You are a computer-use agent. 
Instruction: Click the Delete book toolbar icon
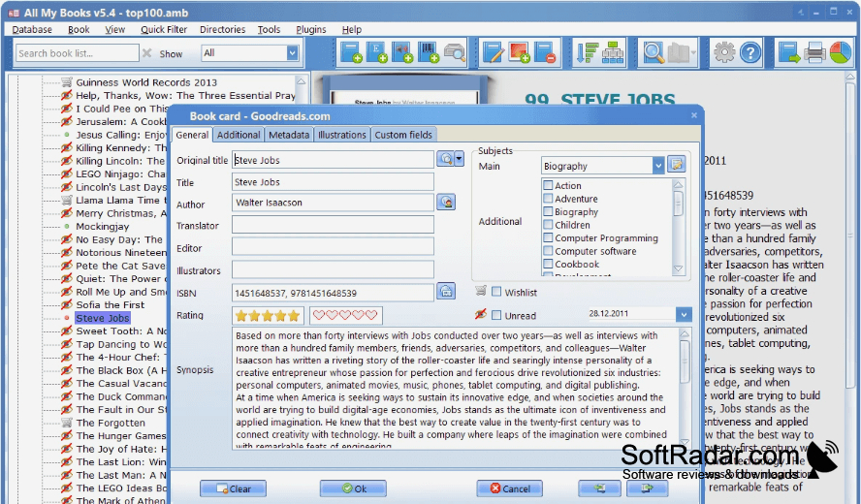pyautogui.click(x=545, y=52)
